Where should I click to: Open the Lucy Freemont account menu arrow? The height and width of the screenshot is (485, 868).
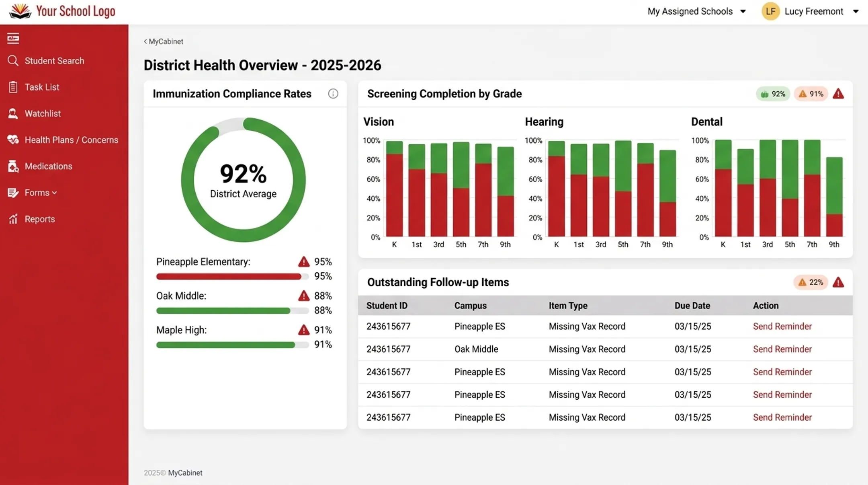click(x=856, y=11)
